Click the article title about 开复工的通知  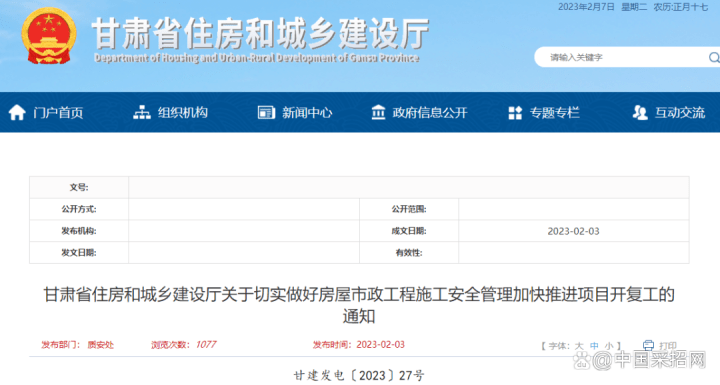[359, 305]
